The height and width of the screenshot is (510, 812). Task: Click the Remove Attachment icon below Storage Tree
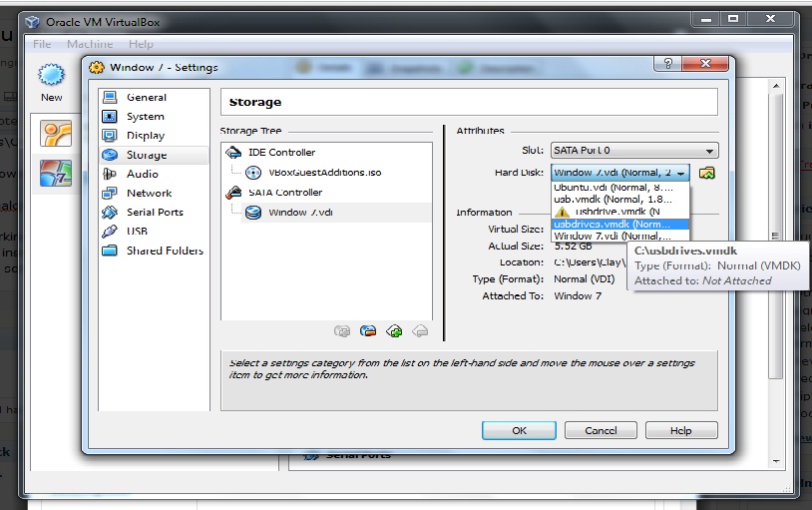pos(420,331)
